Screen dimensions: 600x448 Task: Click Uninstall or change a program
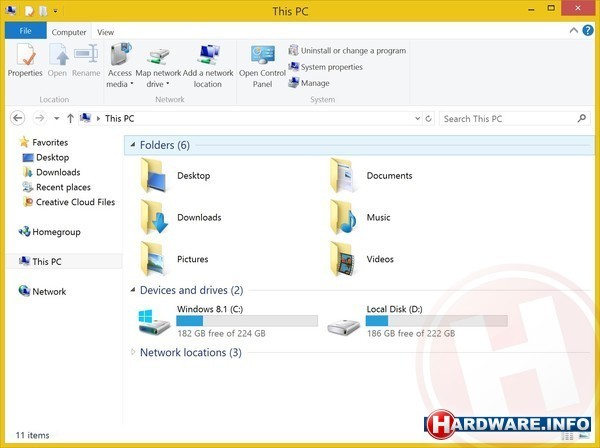[347, 51]
